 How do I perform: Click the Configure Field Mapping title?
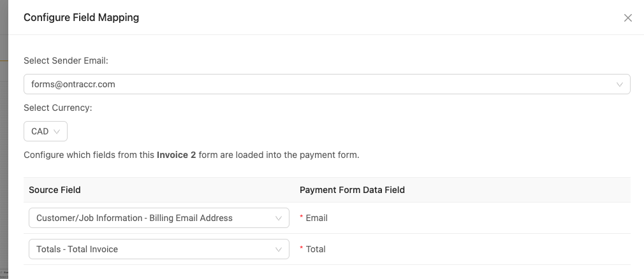pyautogui.click(x=82, y=18)
